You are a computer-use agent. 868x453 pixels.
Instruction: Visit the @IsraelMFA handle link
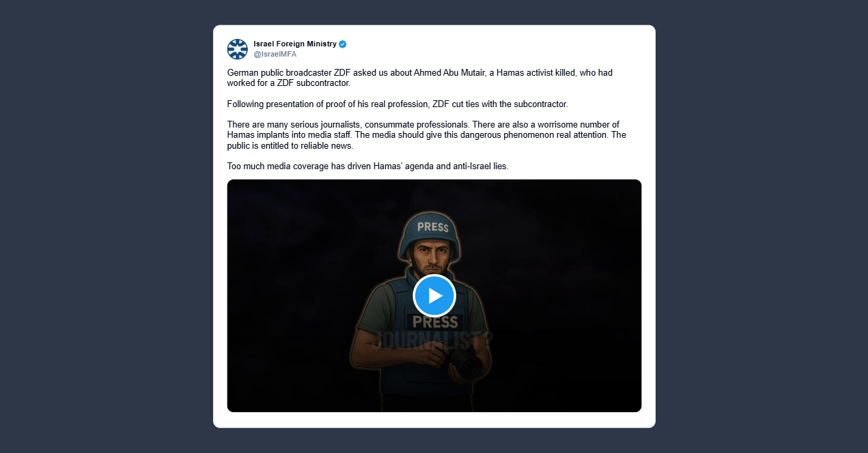pyautogui.click(x=275, y=54)
